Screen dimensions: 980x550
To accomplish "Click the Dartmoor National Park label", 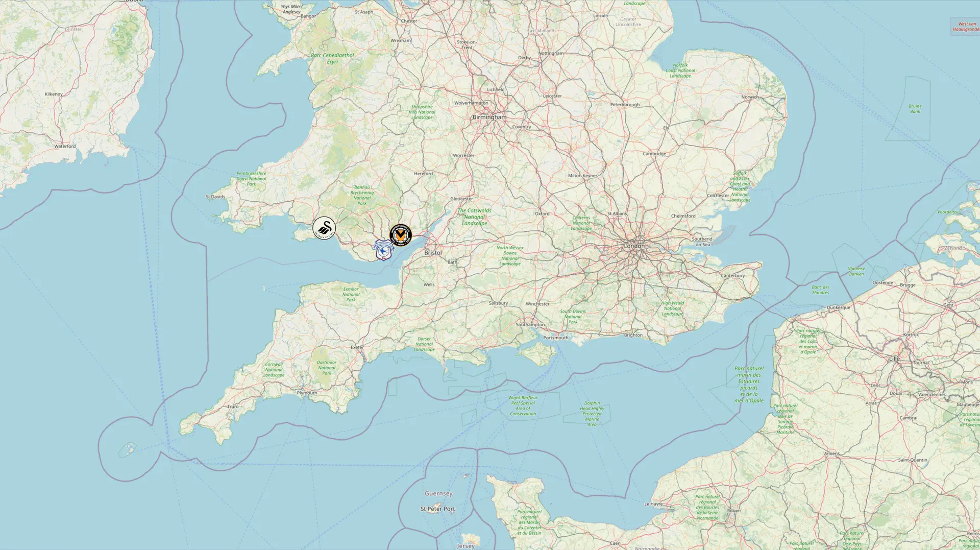I will tap(327, 368).
